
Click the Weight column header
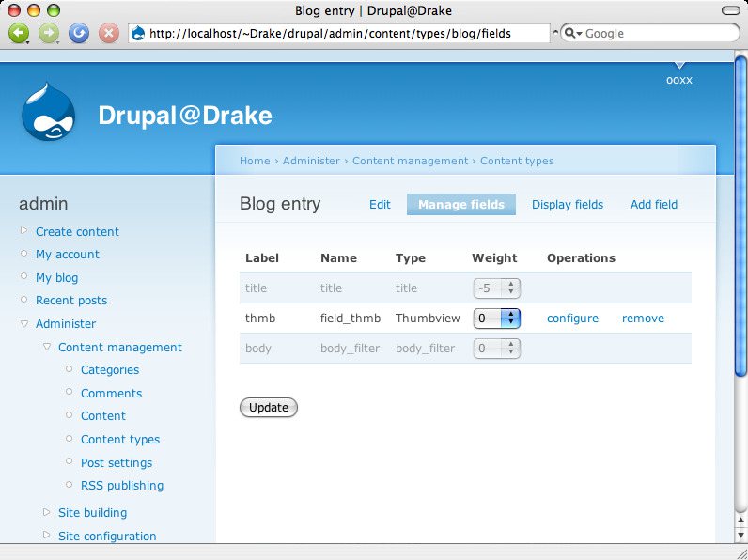[494, 258]
